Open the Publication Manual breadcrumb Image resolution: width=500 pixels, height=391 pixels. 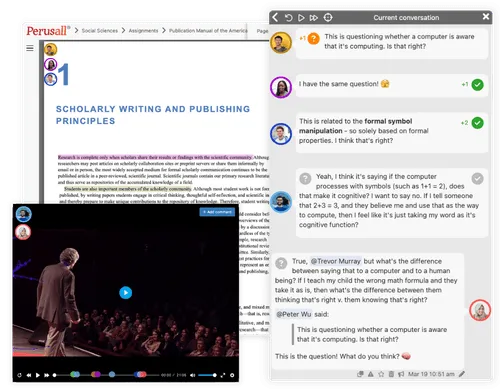tap(208, 31)
